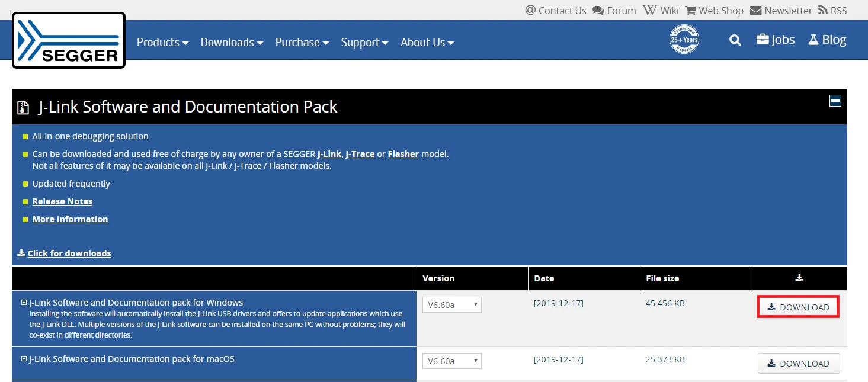
Task: Download the J-Link pack for Windows
Action: (x=799, y=307)
